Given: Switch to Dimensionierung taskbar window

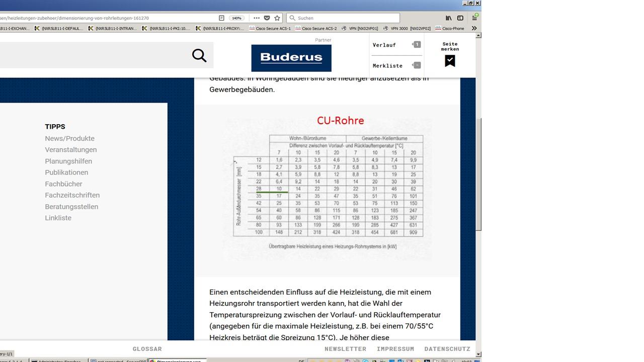Looking at the screenshot, I should pyautogui.click(x=177, y=360).
